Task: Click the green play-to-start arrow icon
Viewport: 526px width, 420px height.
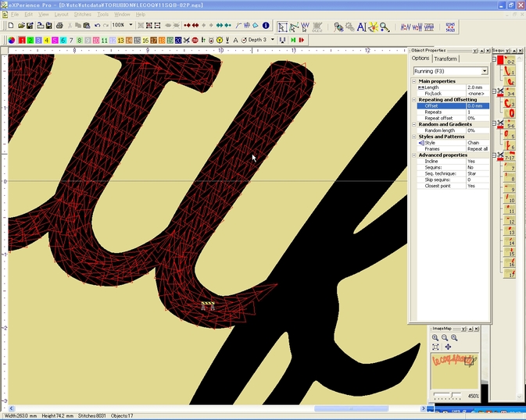Action: click(293, 41)
